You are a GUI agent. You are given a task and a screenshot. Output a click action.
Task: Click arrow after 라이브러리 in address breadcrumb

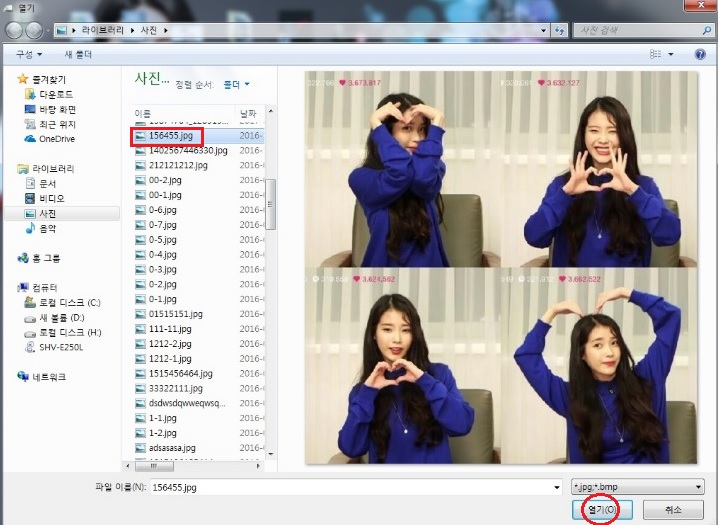(x=132, y=31)
